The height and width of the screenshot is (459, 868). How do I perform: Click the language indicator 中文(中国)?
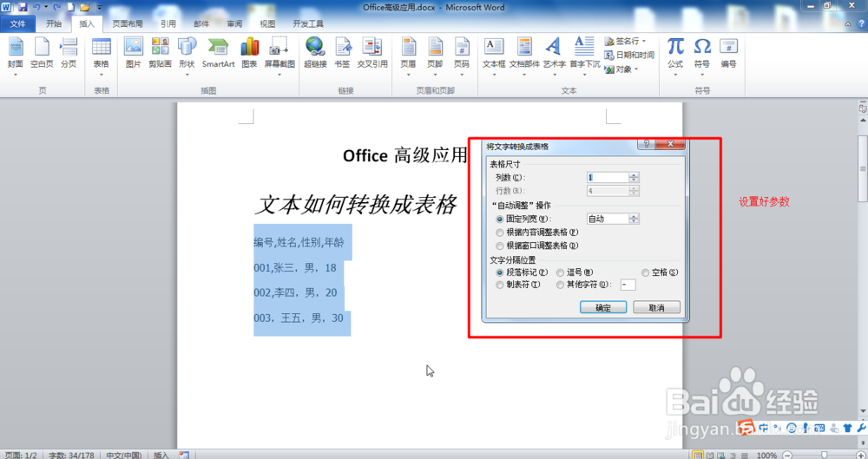(x=124, y=456)
